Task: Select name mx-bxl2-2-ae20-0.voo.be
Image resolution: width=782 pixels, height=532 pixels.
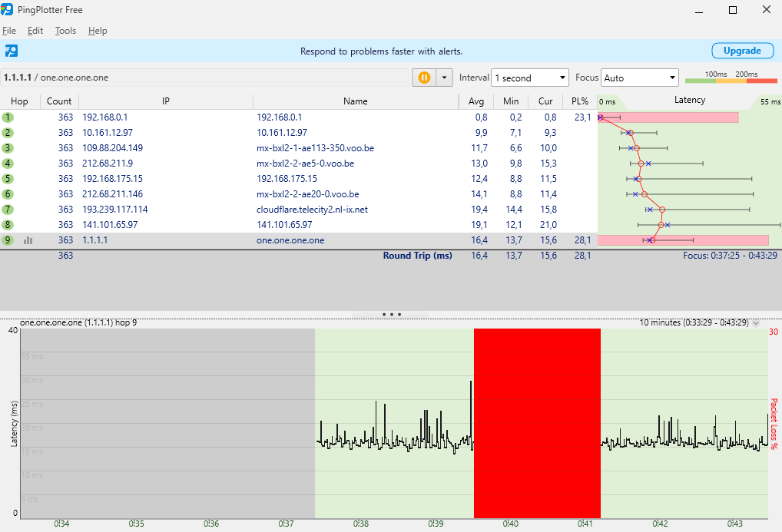Action: pos(308,194)
